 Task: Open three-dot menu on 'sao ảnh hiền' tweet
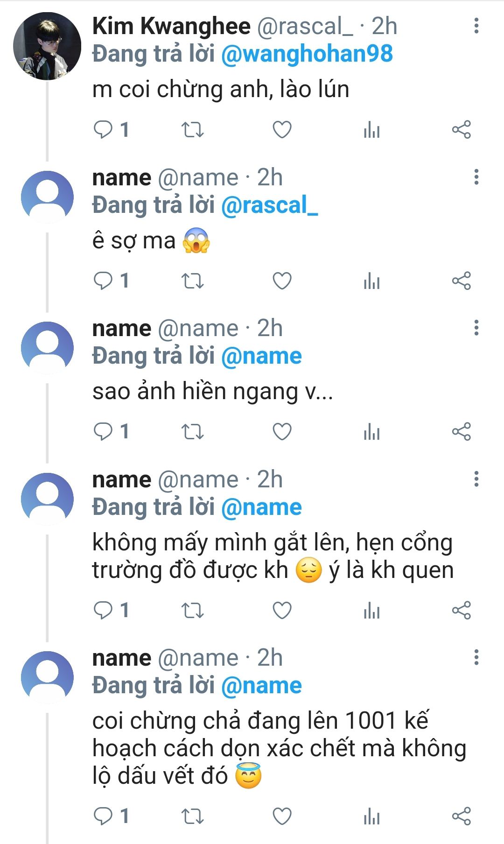tap(476, 328)
